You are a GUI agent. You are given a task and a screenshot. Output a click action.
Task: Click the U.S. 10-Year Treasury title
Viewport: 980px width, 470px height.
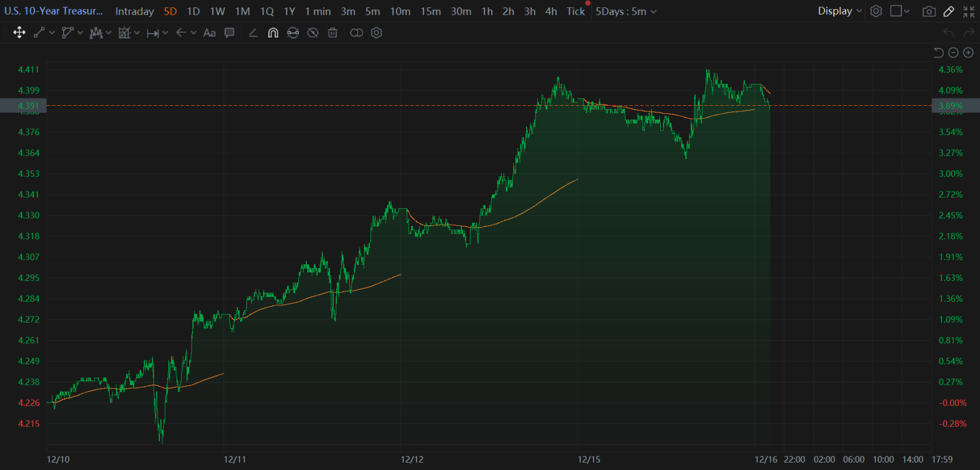[x=54, y=11]
